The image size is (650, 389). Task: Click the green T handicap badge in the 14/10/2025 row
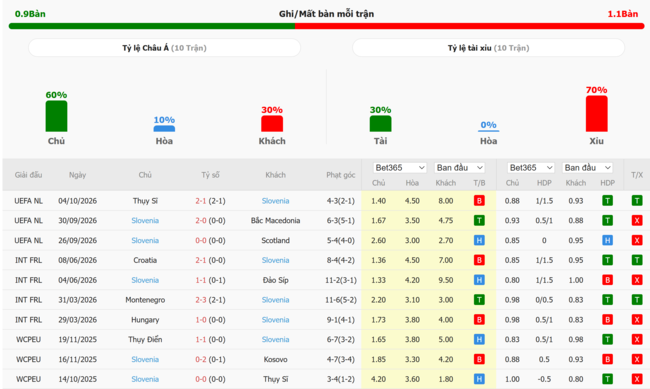point(607,379)
